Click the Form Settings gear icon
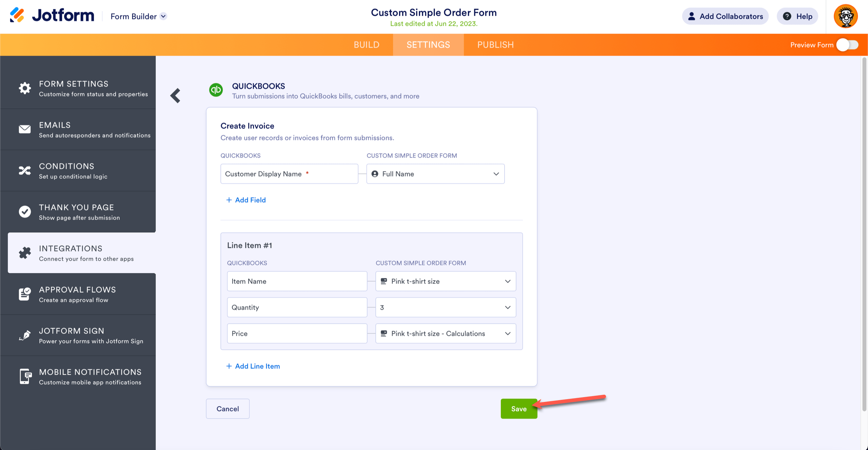Viewport: 868px width, 450px height. pos(25,88)
